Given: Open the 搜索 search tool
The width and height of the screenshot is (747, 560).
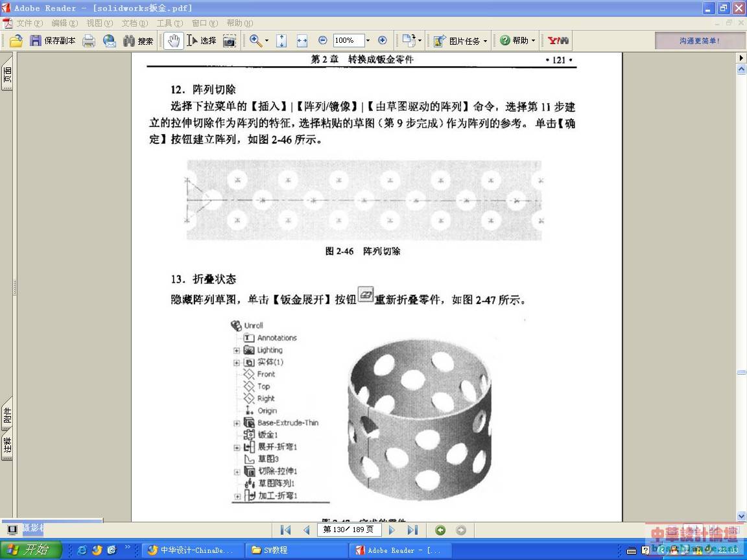Looking at the screenshot, I should tap(138, 41).
